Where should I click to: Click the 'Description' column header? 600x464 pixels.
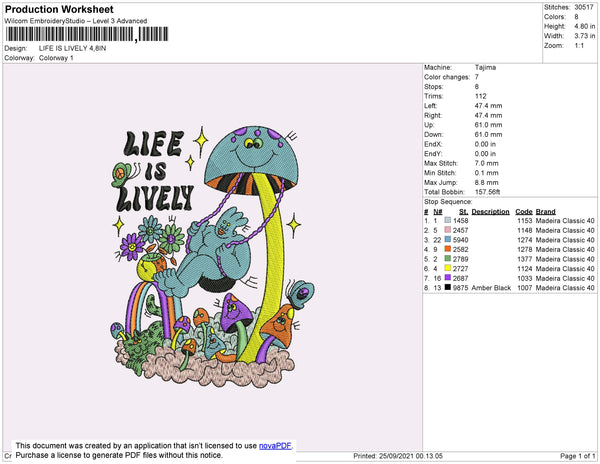pos(491,212)
